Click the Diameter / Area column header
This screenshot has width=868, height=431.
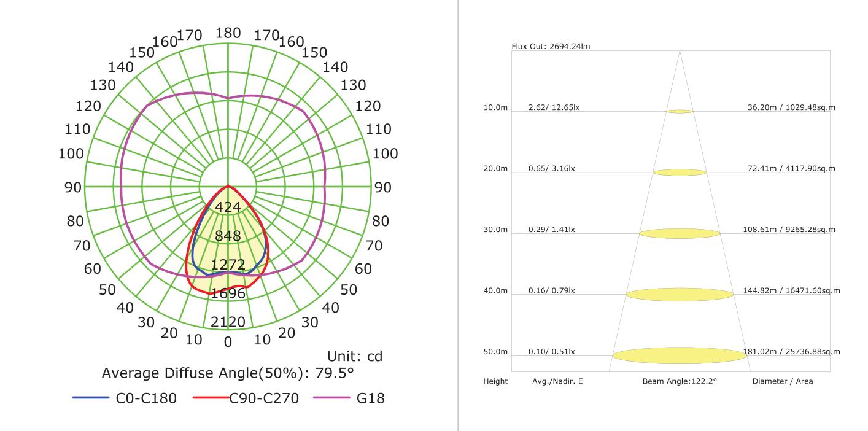tap(783, 381)
